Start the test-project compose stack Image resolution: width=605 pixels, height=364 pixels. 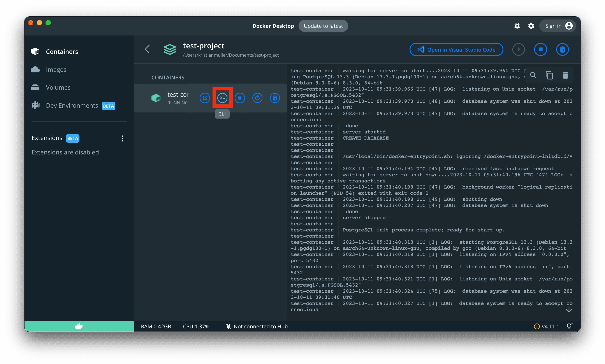518,50
